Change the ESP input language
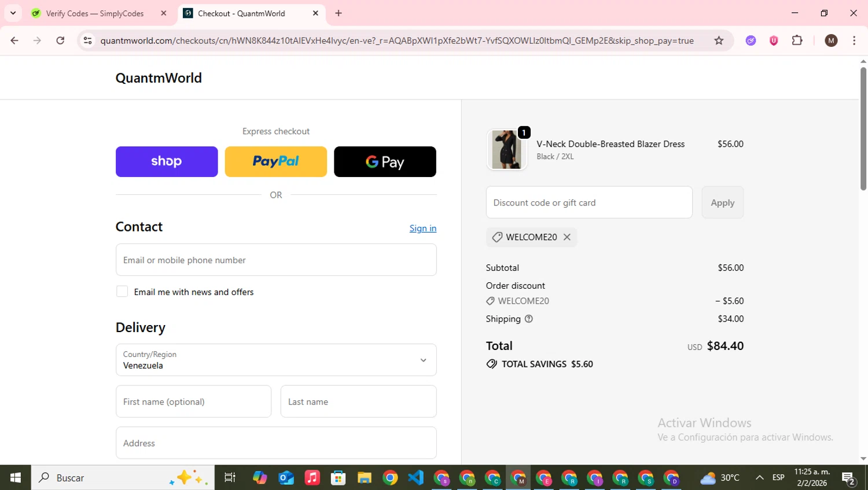Viewport: 868px width, 490px height. (x=778, y=478)
